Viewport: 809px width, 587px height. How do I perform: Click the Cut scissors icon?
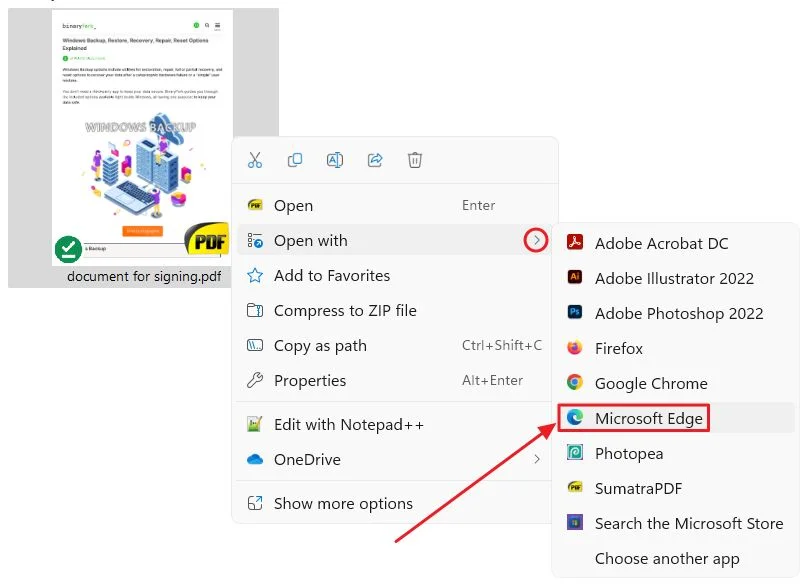coord(255,160)
